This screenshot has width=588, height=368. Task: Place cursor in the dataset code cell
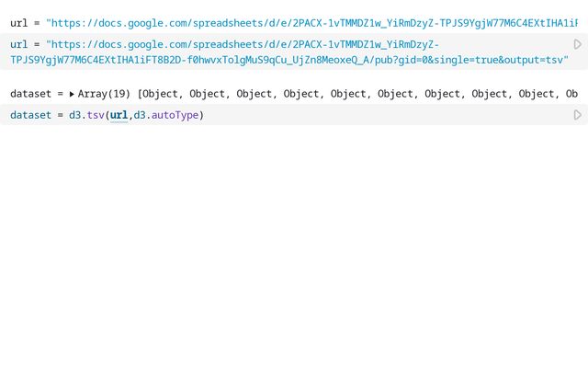coord(367,115)
